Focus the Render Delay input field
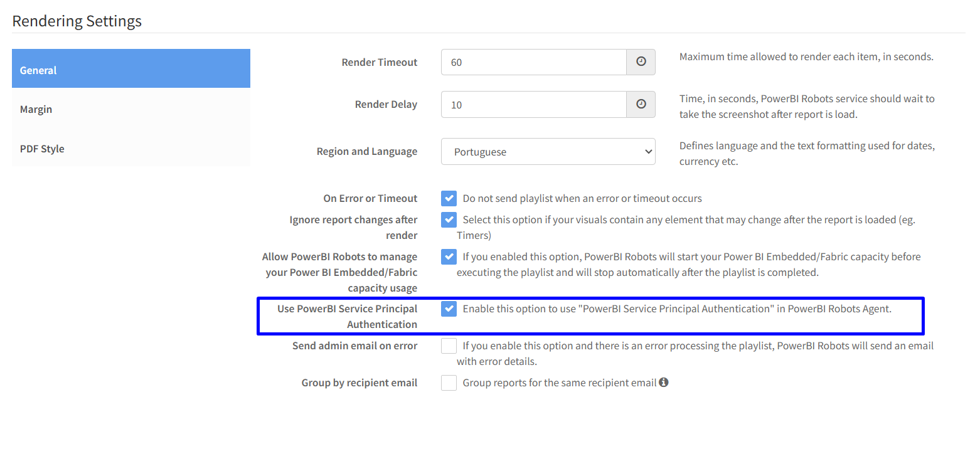This screenshot has width=980, height=449. [533, 104]
